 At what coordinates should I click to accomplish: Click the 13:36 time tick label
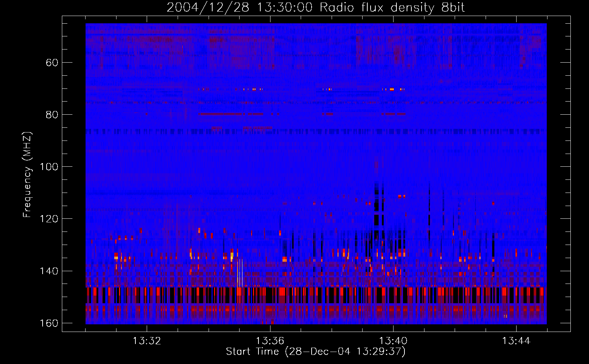click(x=270, y=341)
